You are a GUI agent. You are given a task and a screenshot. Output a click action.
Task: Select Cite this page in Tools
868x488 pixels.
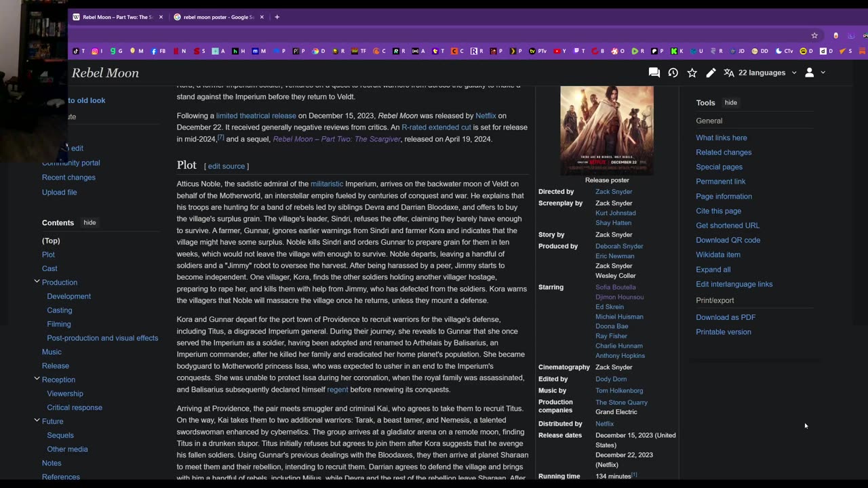718,211
